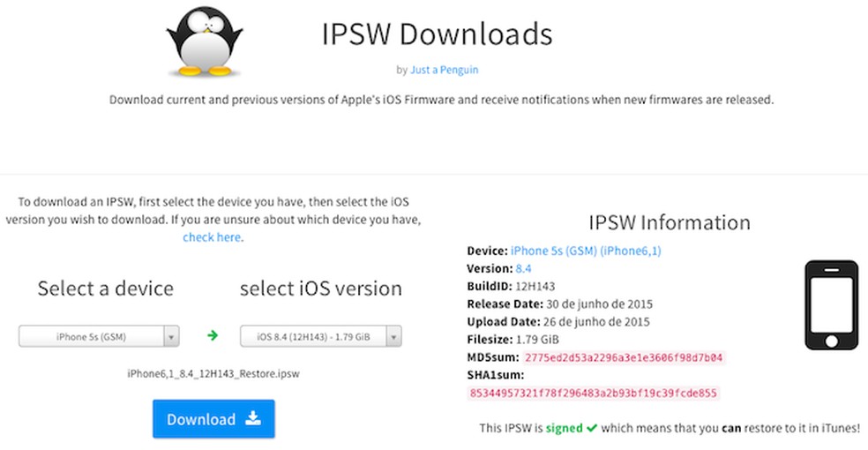
Task: Click the BuildID value 12H143
Action: click(x=535, y=286)
